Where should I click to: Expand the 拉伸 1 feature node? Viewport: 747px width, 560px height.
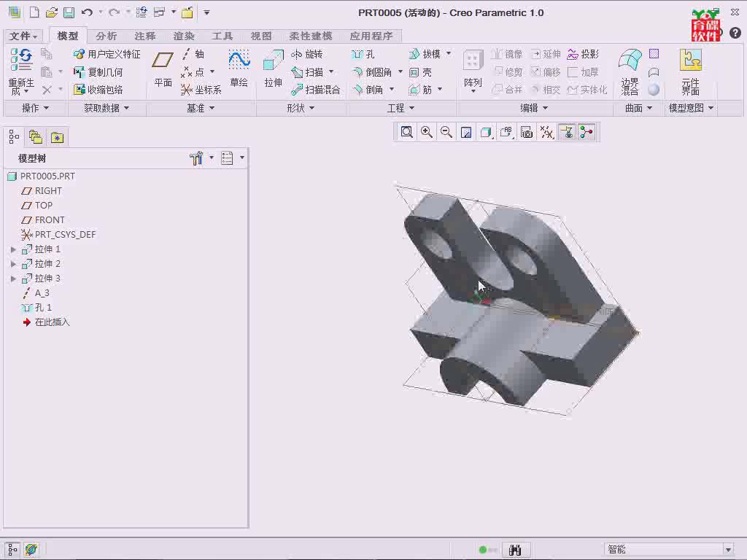[13, 249]
